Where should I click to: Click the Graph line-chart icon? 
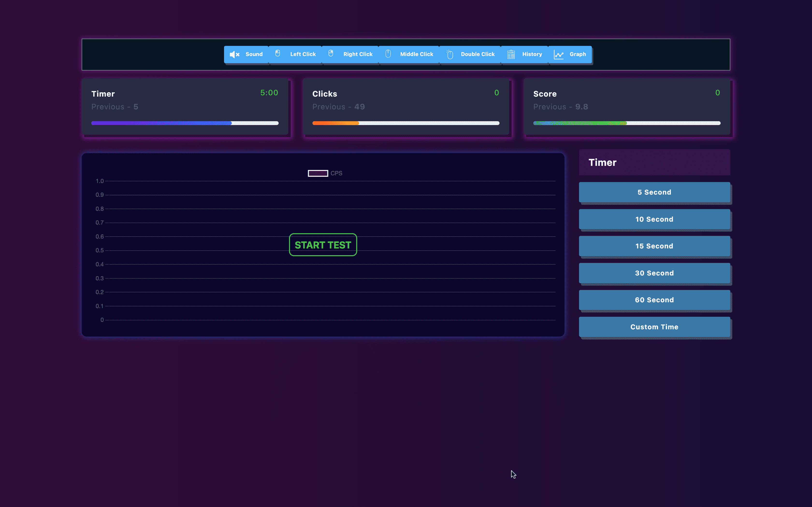point(559,54)
